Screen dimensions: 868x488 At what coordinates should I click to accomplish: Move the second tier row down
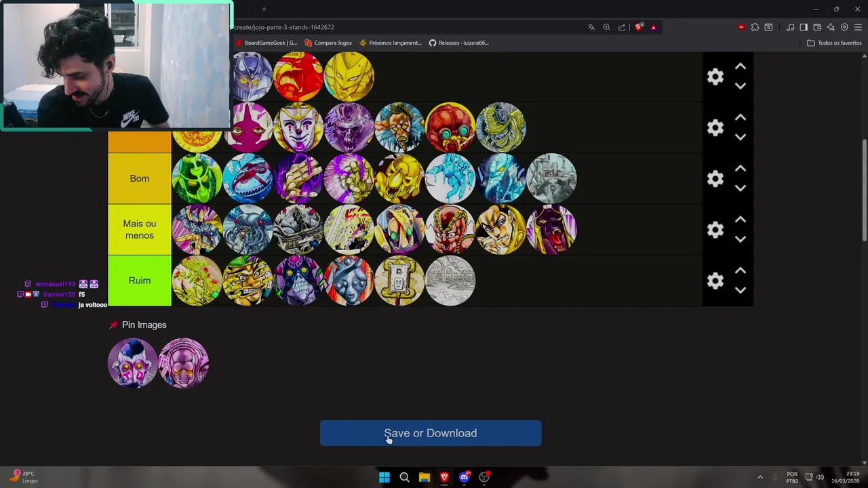[x=741, y=137]
